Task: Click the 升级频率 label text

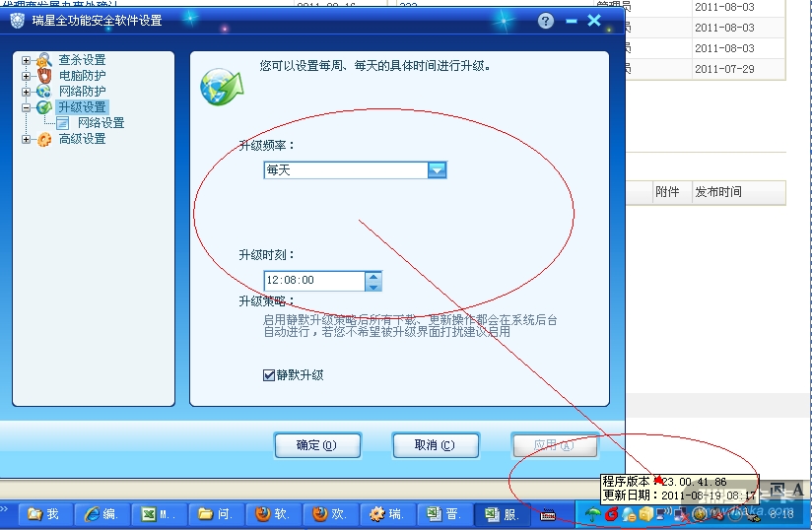Action: pyautogui.click(x=267, y=146)
